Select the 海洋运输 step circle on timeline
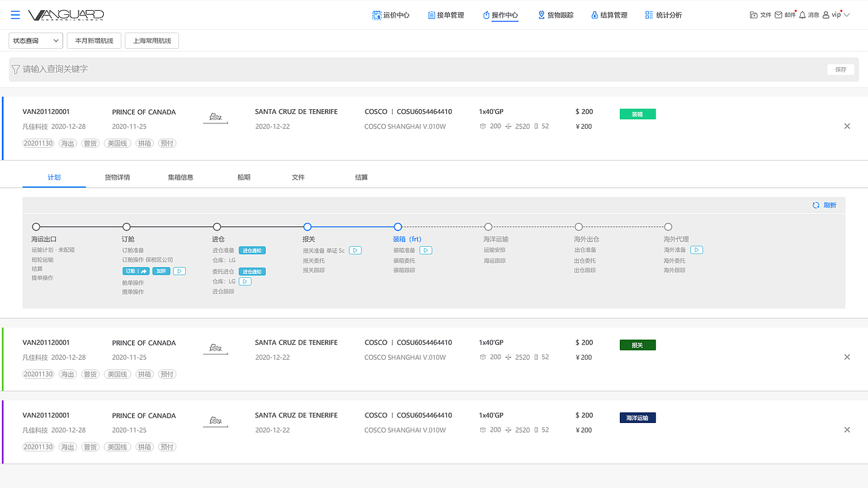 [488, 227]
